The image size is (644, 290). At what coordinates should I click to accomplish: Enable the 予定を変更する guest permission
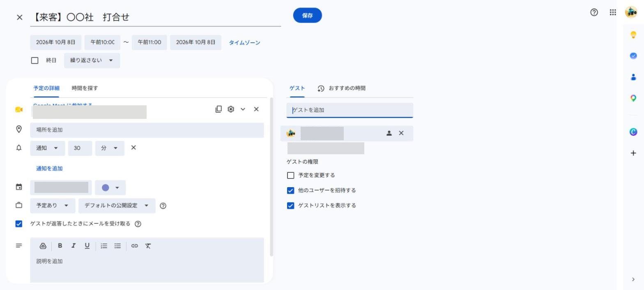click(x=291, y=175)
